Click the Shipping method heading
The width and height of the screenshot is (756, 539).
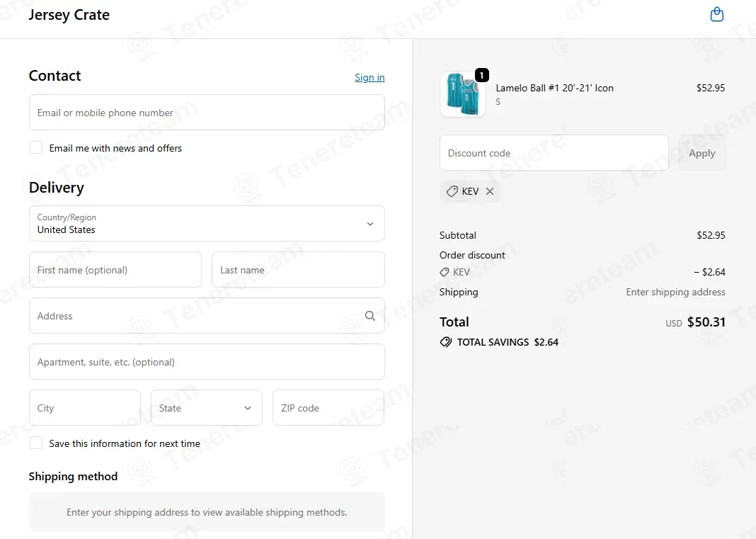pos(74,476)
